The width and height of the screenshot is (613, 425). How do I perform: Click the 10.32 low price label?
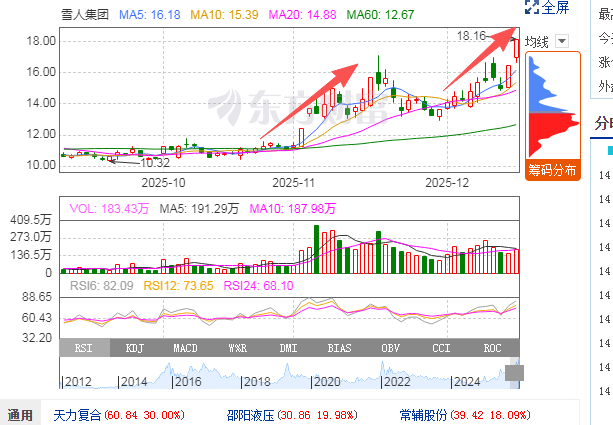pyautogui.click(x=155, y=163)
